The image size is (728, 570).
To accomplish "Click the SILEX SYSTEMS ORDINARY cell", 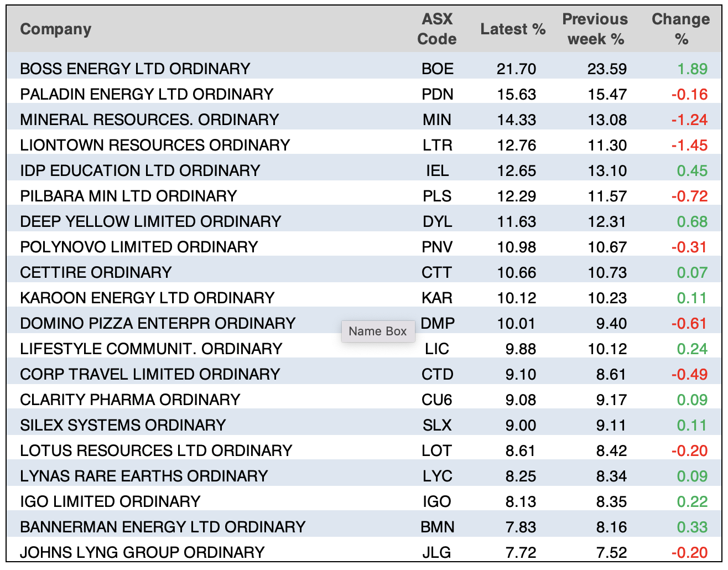I will pos(123,425).
